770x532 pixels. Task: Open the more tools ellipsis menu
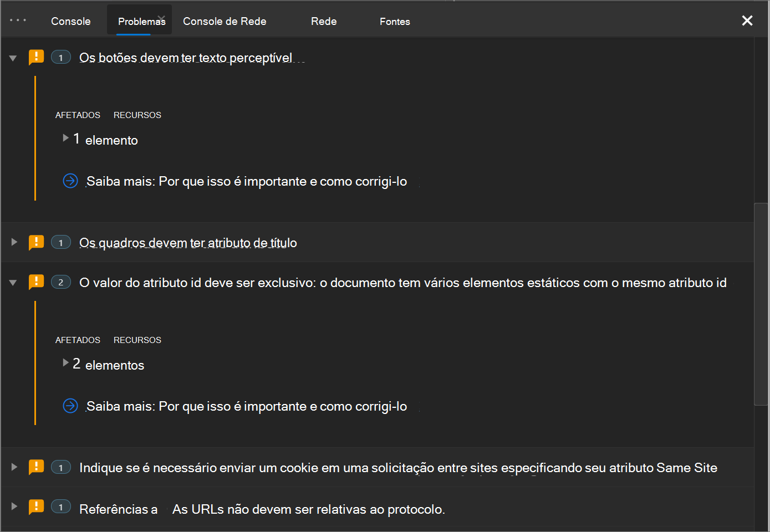point(18,21)
